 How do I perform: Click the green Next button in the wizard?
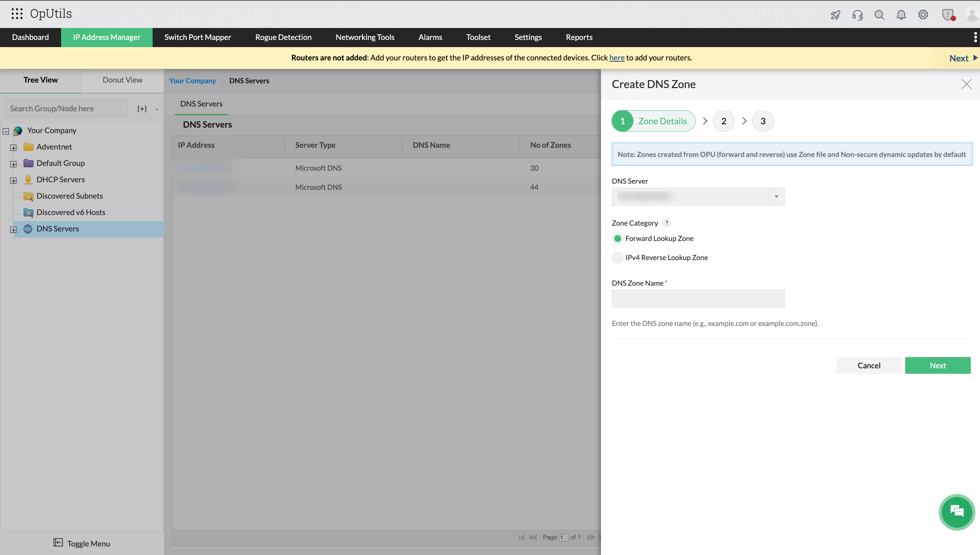pyautogui.click(x=937, y=365)
